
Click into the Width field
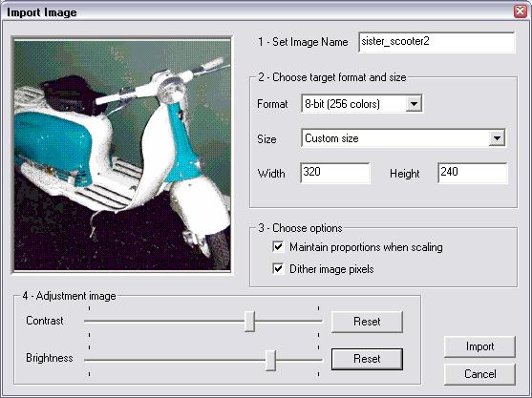pyautogui.click(x=335, y=173)
